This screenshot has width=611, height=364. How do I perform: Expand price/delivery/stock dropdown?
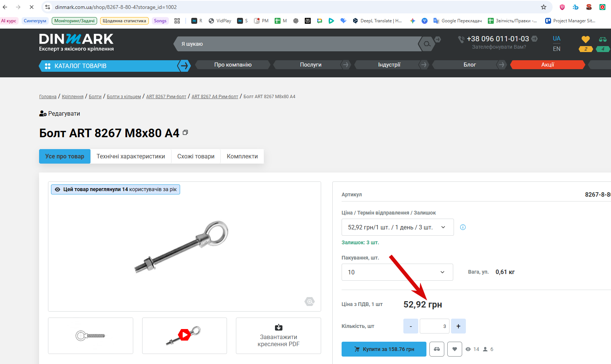coord(397,227)
